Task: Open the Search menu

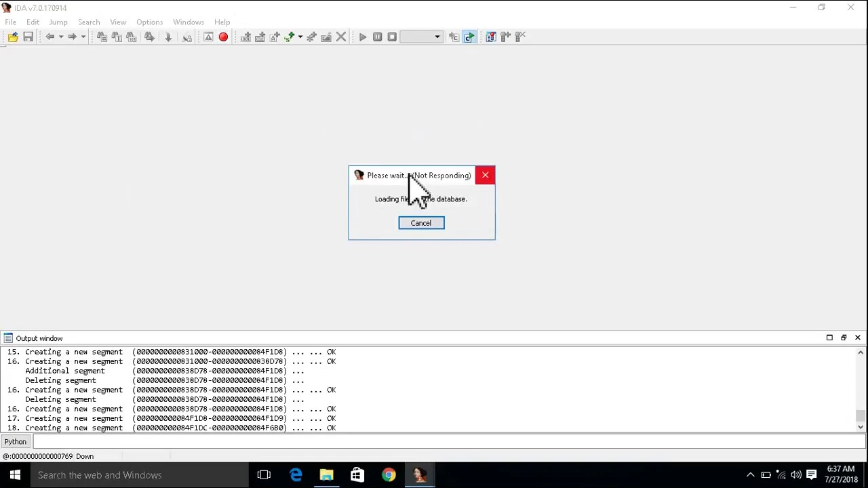Action: 89,22
